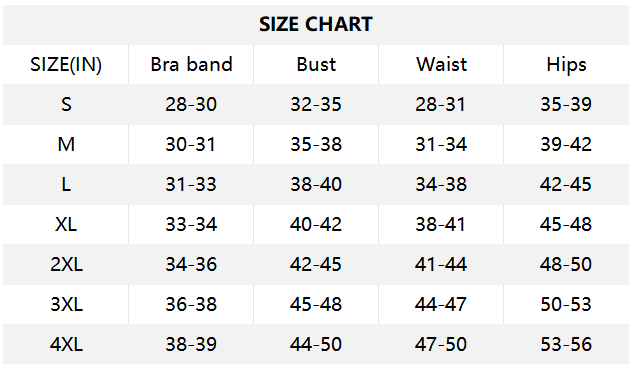This screenshot has width=631, height=370.
Task: Select the 53-56 hips value
Action: pyautogui.click(x=566, y=344)
